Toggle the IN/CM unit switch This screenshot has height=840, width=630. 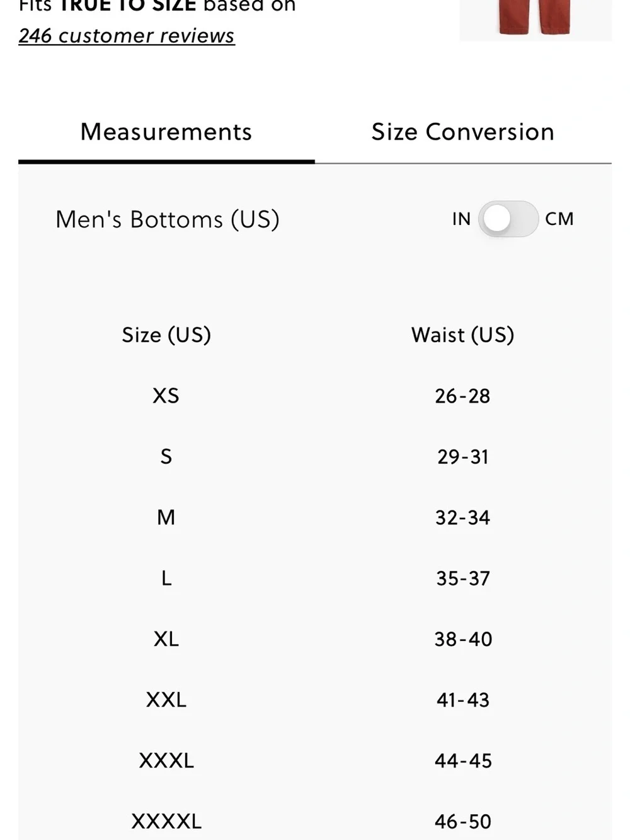(x=508, y=219)
